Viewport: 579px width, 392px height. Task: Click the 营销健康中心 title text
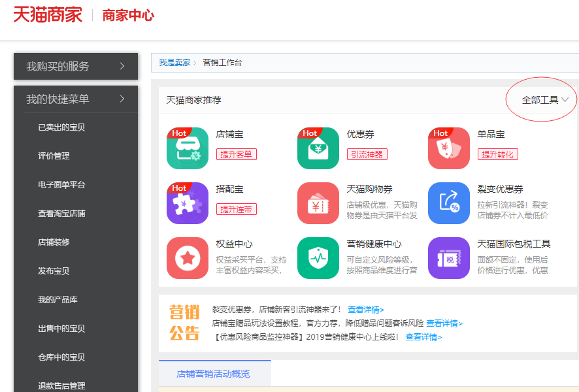point(374,244)
